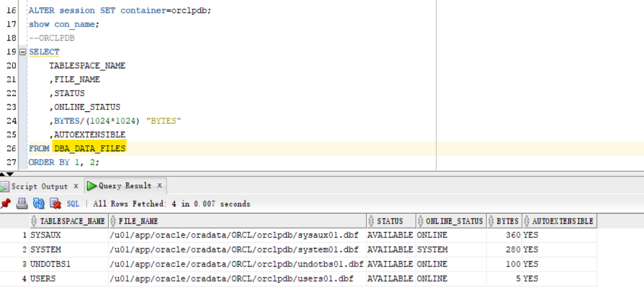Click the highlighted DBA_DATA_FILES in editor
The height and width of the screenshot is (295, 644).
(x=90, y=148)
